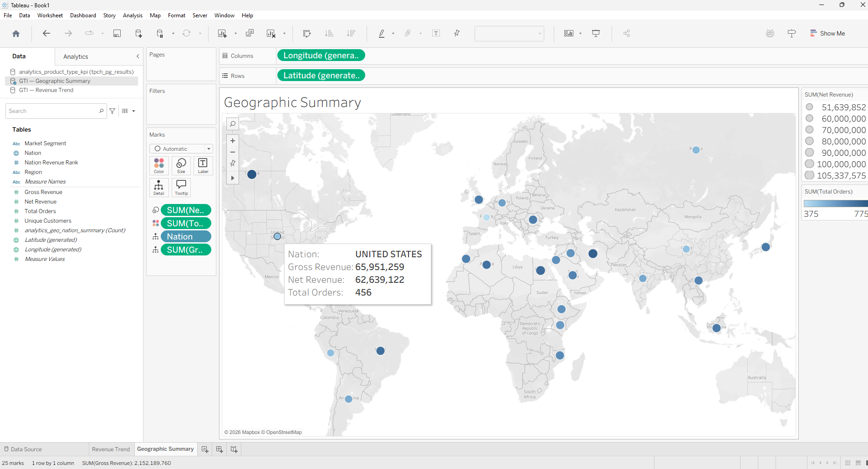Share the workbook with others icon
This screenshot has width=868, height=469.
click(x=627, y=33)
